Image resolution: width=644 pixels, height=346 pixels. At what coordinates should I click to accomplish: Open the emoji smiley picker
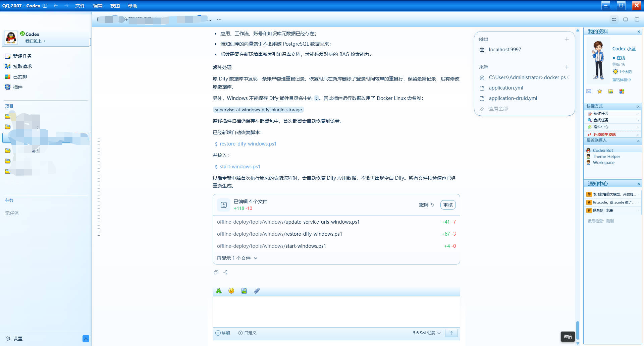click(231, 291)
